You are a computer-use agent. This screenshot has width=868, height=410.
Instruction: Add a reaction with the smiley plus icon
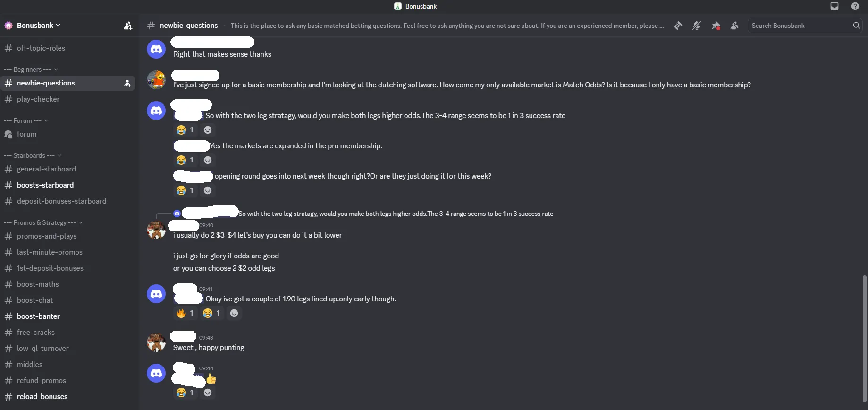point(234,313)
